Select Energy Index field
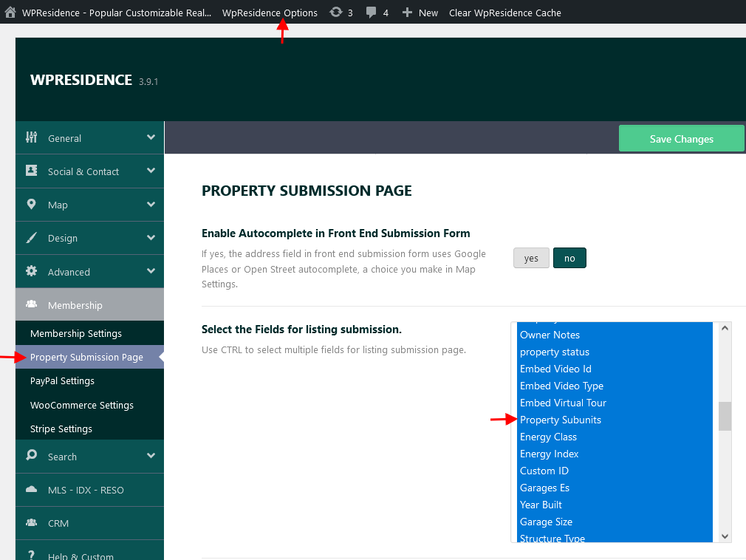This screenshot has width=746, height=560. click(x=615, y=454)
